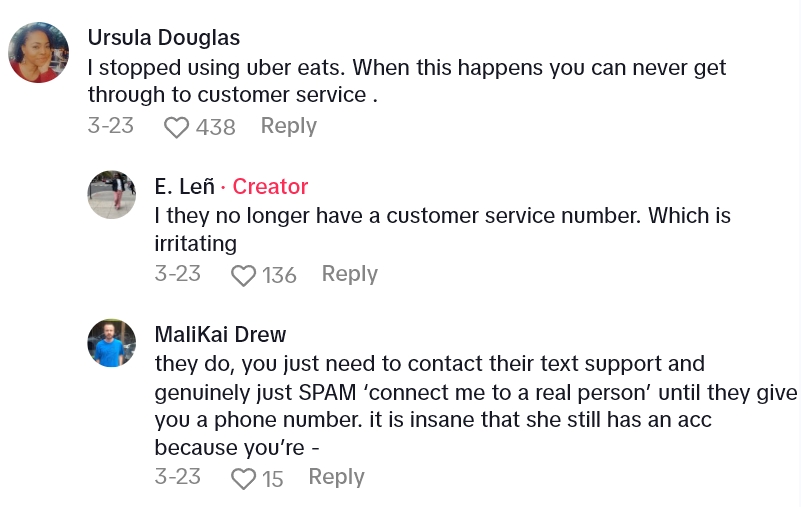
Task: Reply to E. Leñ's creator comment
Action: (x=349, y=274)
